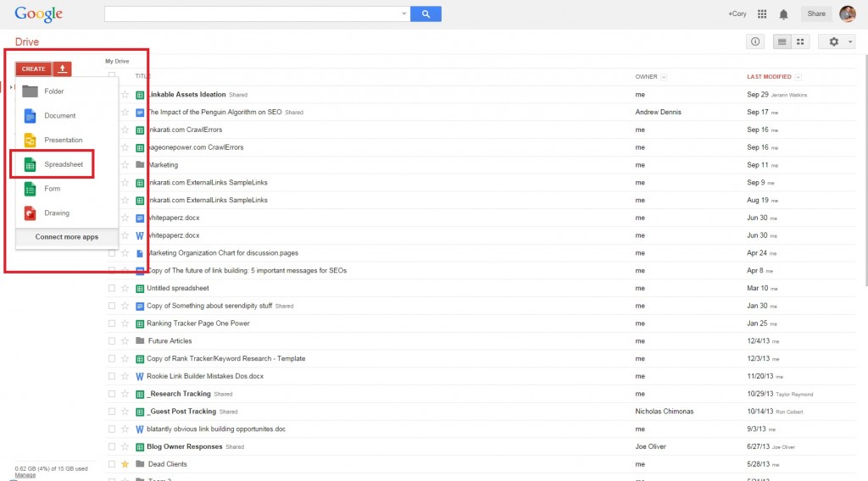Open the search options dropdown arrow

pyautogui.click(x=404, y=14)
